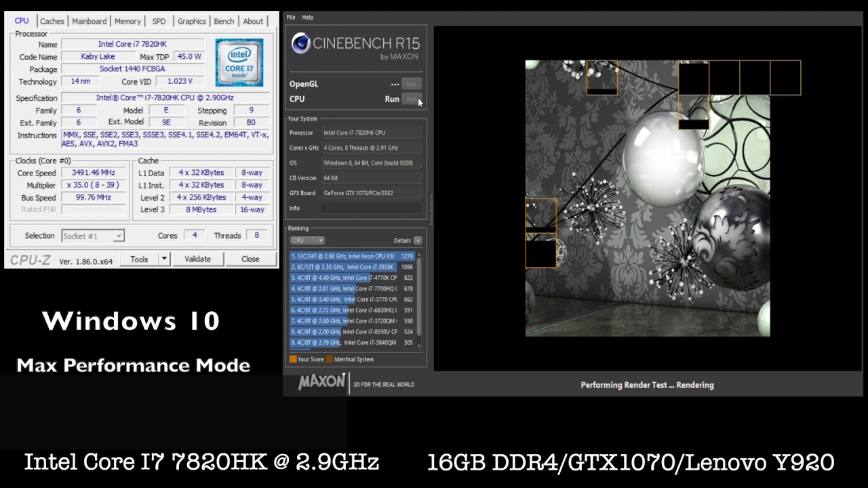Click the Name field showing Intel Core i7 7820HK
The image size is (868, 488).
134,44
